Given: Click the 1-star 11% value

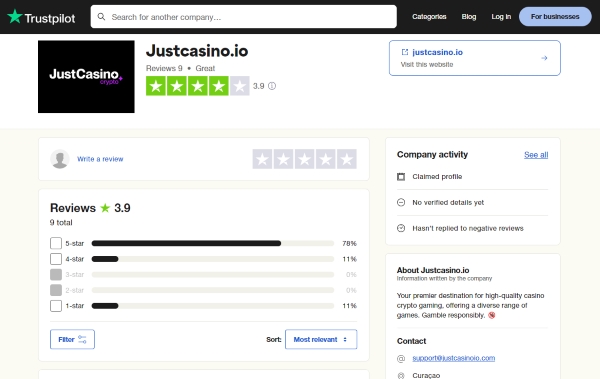Looking at the screenshot, I should tap(349, 306).
